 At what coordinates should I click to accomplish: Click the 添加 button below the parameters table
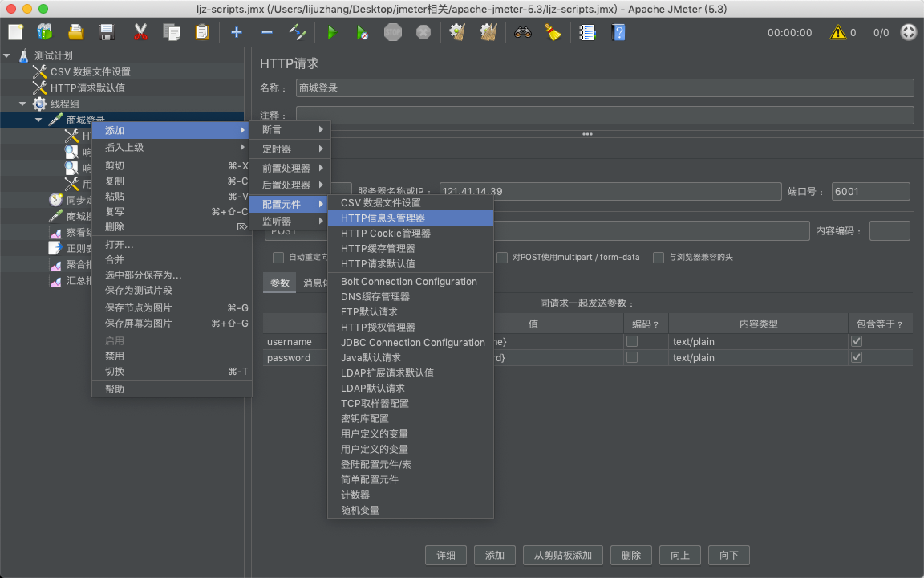495,555
